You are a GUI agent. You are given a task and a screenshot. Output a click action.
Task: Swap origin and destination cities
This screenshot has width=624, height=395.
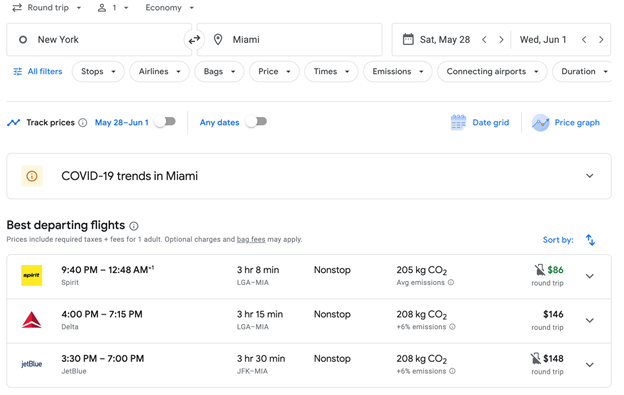(194, 40)
